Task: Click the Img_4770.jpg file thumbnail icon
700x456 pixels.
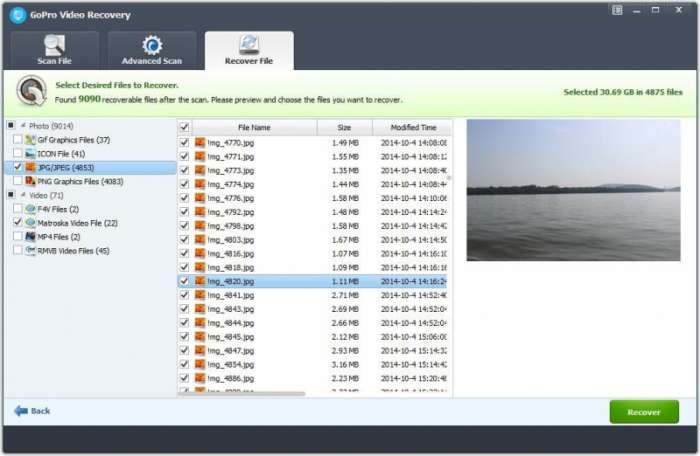Action: [x=200, y=143]
